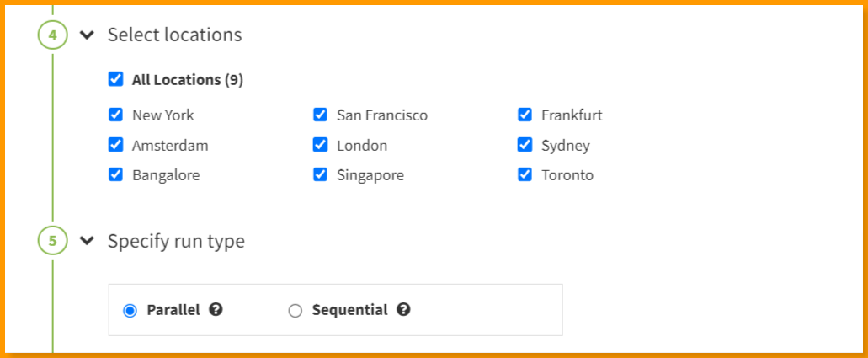Toggle the Amsterdam checkbox

[115, 145]
